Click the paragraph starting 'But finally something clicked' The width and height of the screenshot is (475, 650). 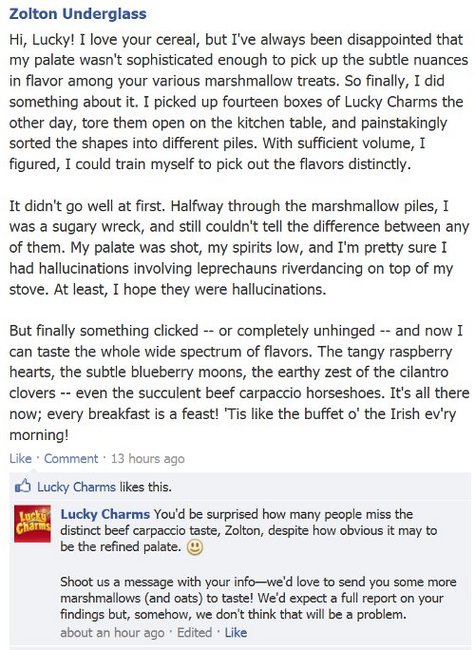tap(239, 383)
